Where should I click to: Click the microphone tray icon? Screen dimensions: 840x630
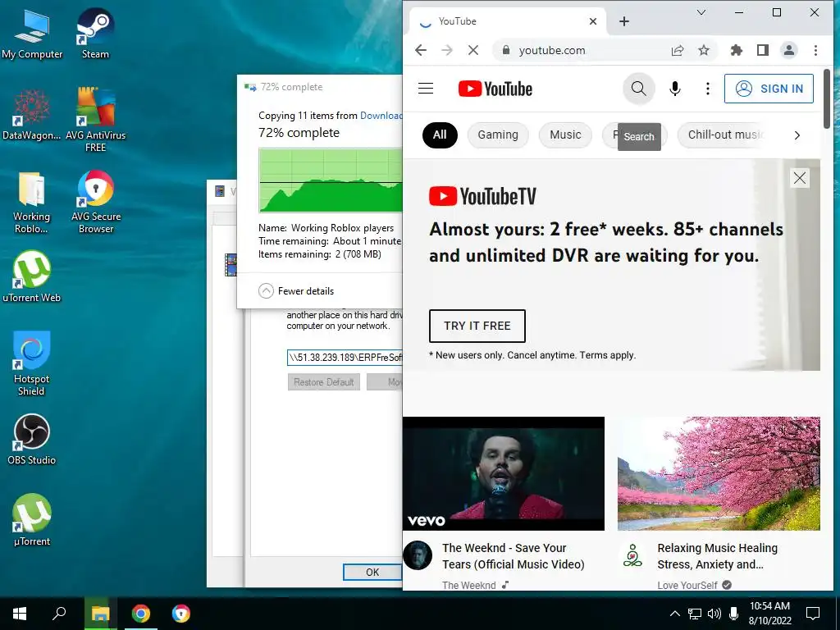pyautogui.click(x=734, y=614)
